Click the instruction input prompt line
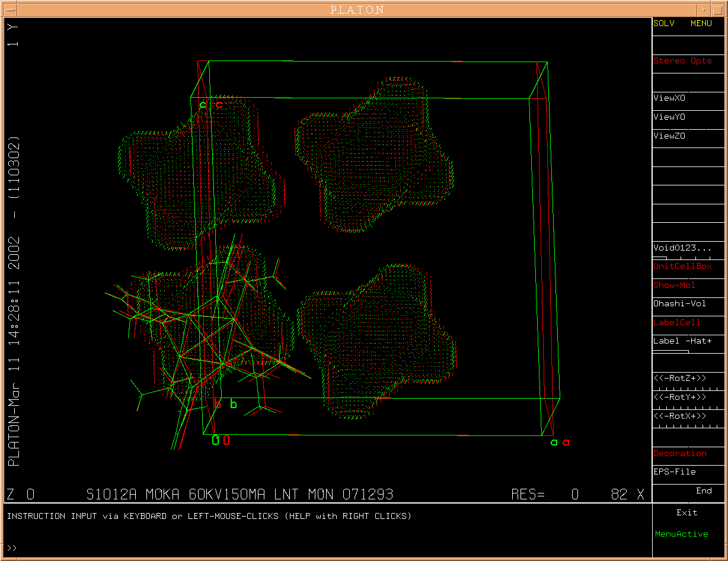Image resolution: width=728 pixels, height=561 pixels. point(326,547)
